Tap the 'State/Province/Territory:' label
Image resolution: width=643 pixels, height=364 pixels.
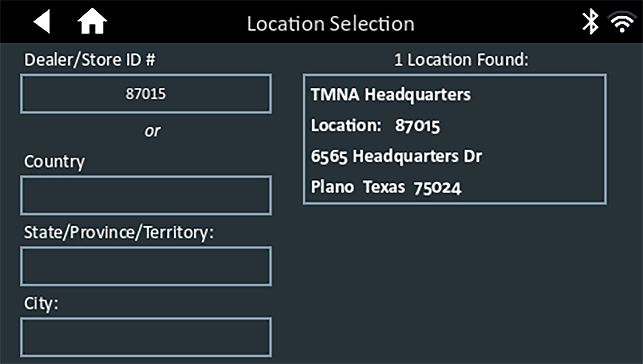tap(119, 232)
